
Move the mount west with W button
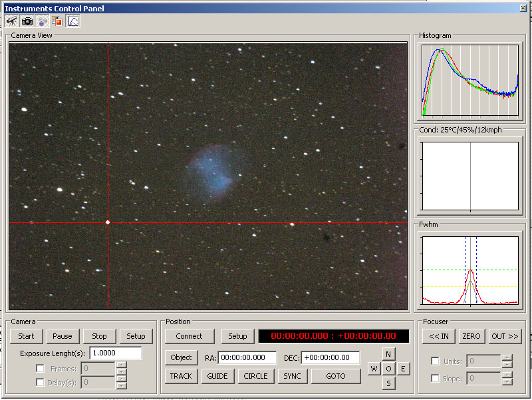[x=374, y=369]
